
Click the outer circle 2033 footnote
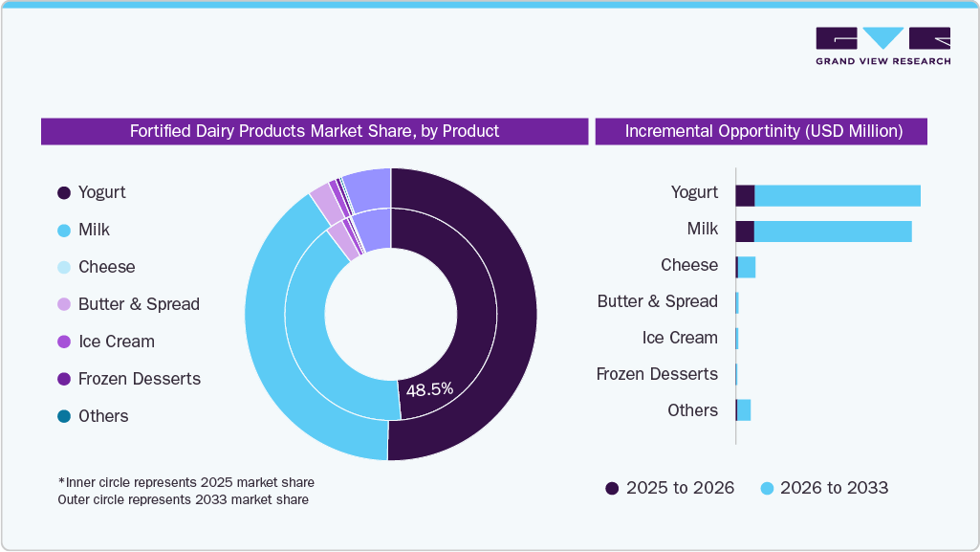coord(184,500)
